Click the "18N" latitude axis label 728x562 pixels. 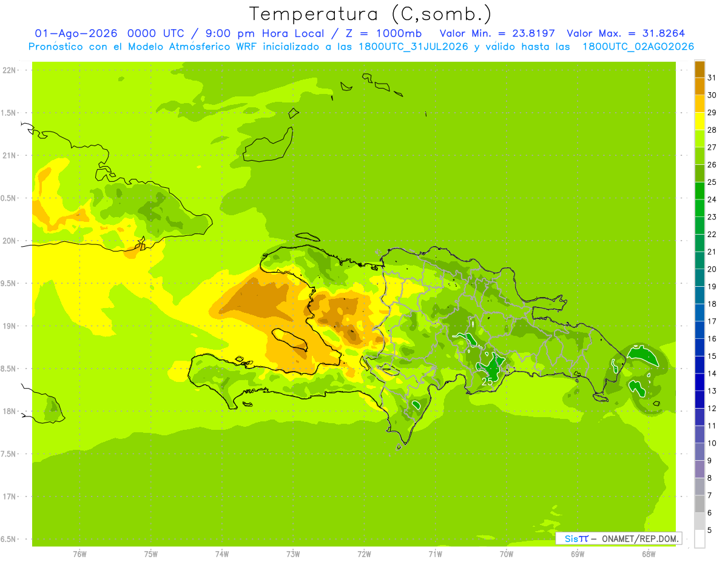10,411
